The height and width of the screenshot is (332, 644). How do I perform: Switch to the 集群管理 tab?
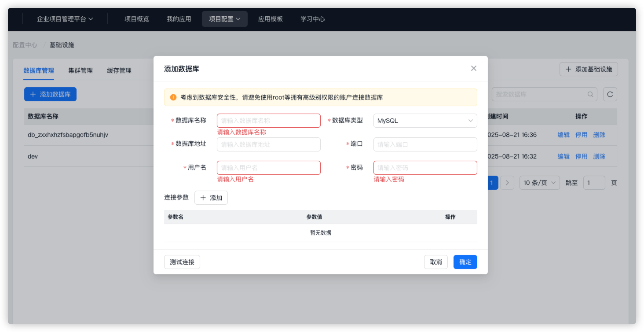[x=80, y=70]
